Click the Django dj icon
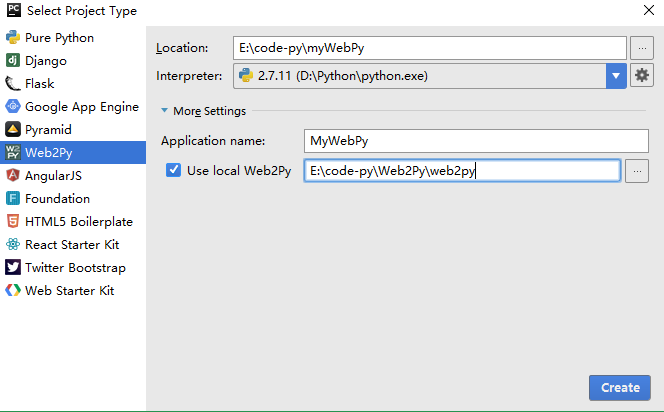664x412 pixels. click(x=13, y=61)
